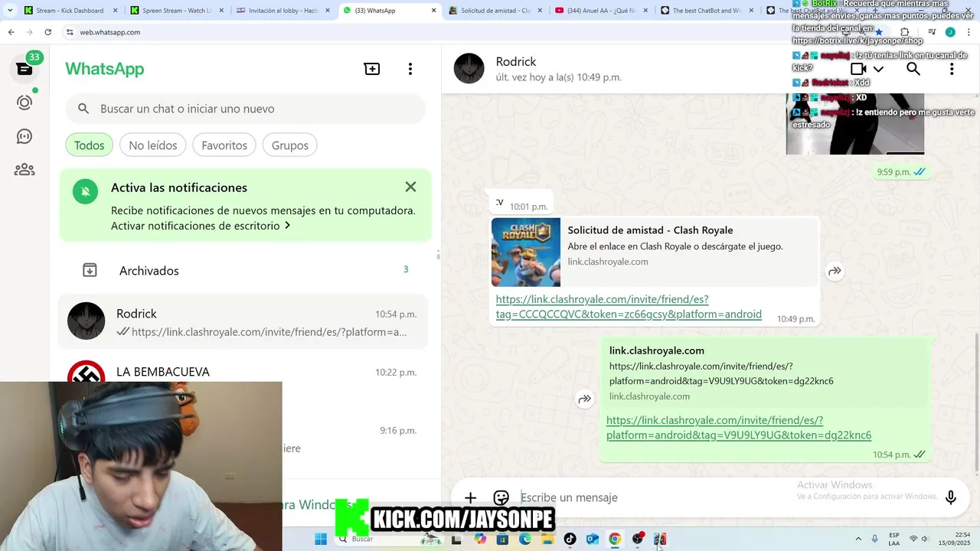Open Microsoft Store from the taskbar

(502, 540)
